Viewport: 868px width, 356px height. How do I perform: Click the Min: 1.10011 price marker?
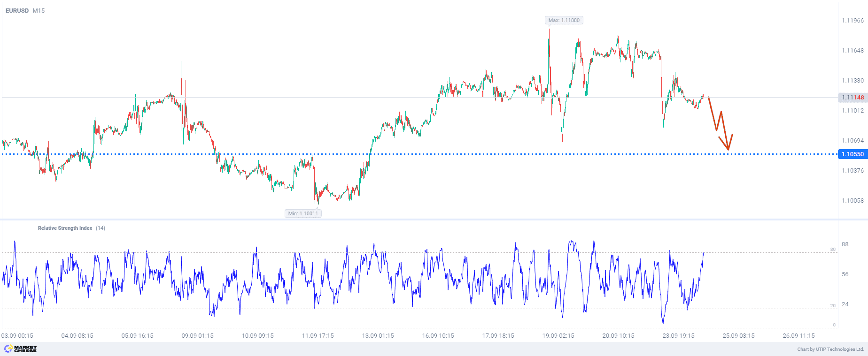pos(303,213)
